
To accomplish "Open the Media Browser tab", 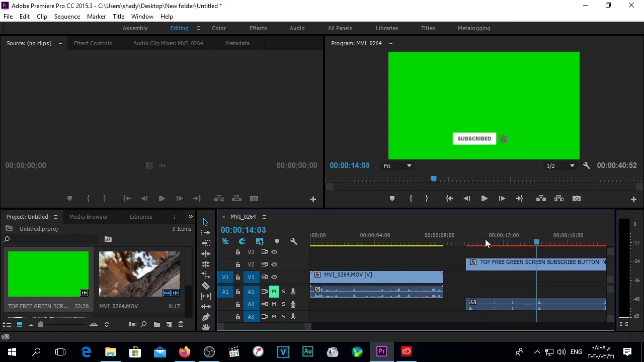I will pos(89,217).
